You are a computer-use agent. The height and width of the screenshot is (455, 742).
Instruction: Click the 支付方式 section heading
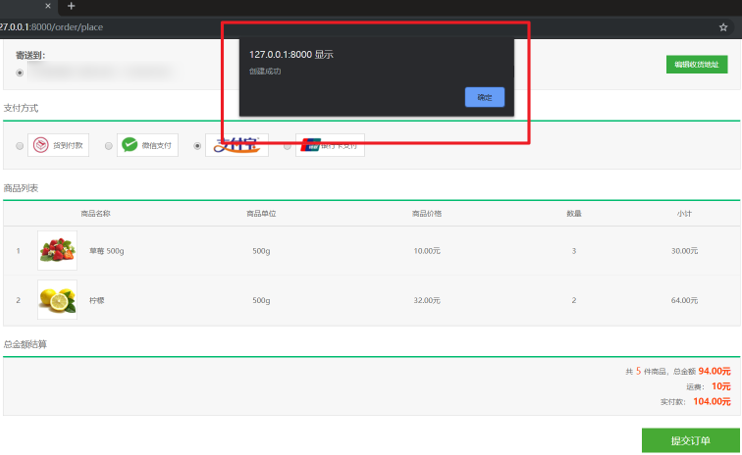[x=21, y=108]
